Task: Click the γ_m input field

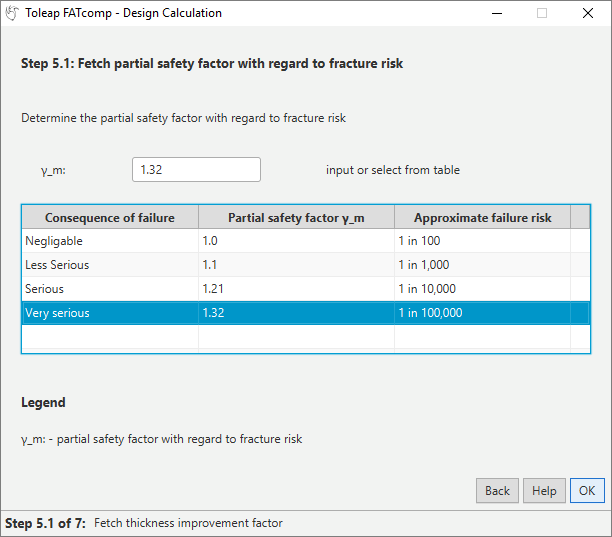Action: [196, 170]
